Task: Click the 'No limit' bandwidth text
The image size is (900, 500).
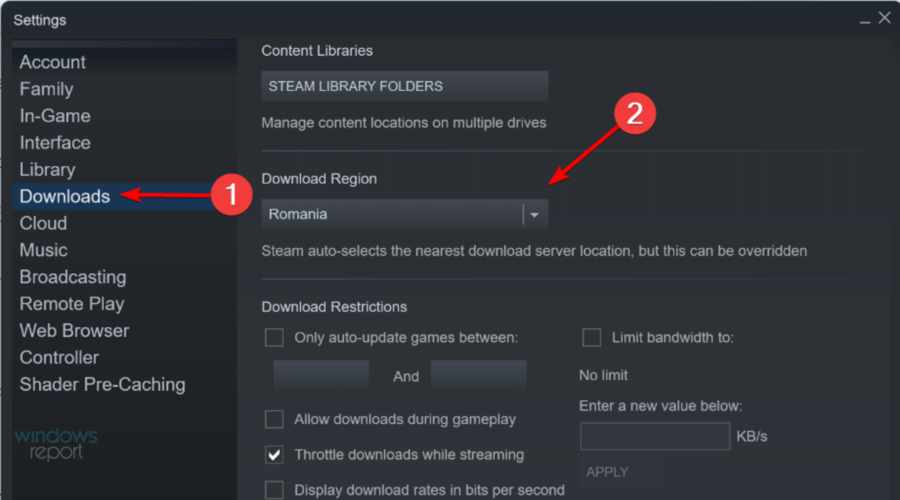Action: coord(603,375)
